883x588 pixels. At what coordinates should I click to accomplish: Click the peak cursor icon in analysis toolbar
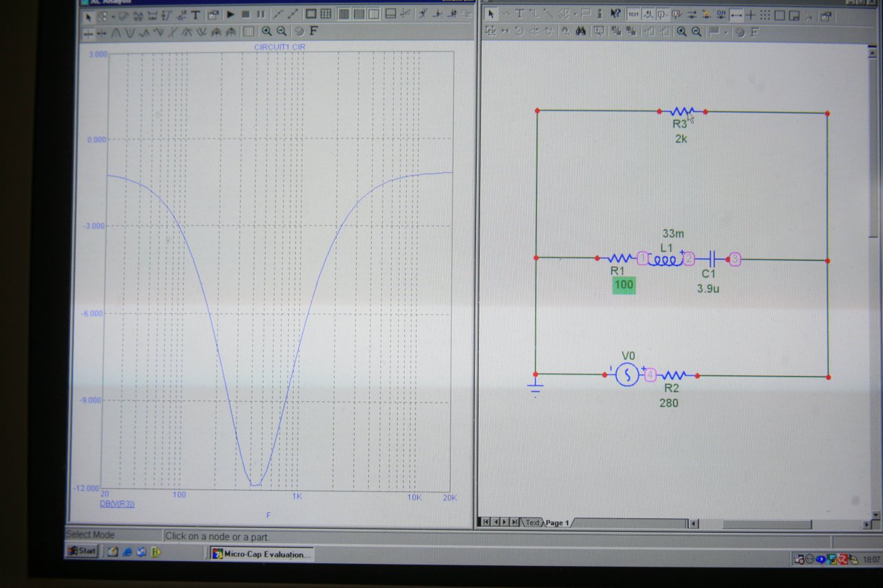[x=116, y=32]
